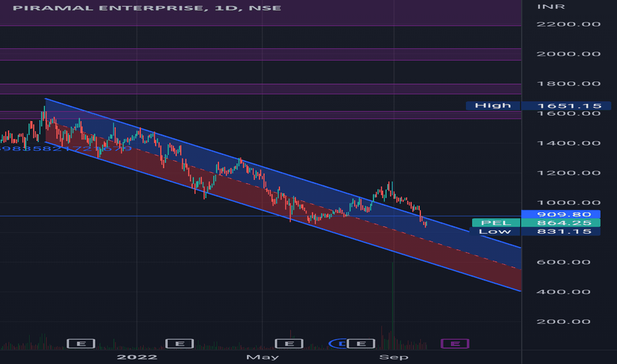The image size is (617, 364).
Task: Click the 2200.00 price axis value
Action: pos(569,24)
